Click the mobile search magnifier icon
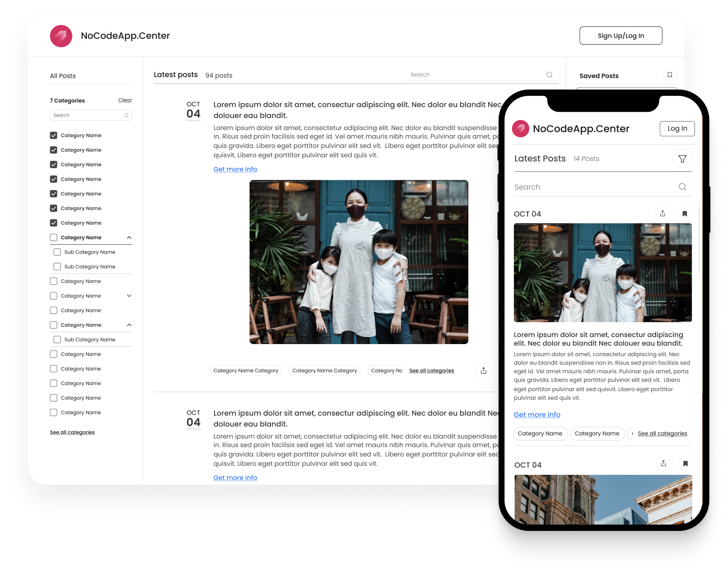The image size is (728, 571). coord(682,187)
